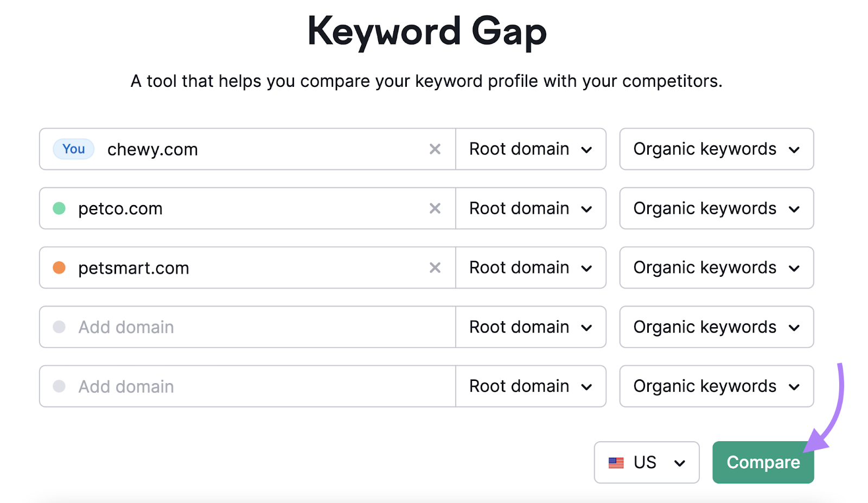Click the Compare button
The width and height of the screenshot is (868, 503).
[x=763, y=462]
